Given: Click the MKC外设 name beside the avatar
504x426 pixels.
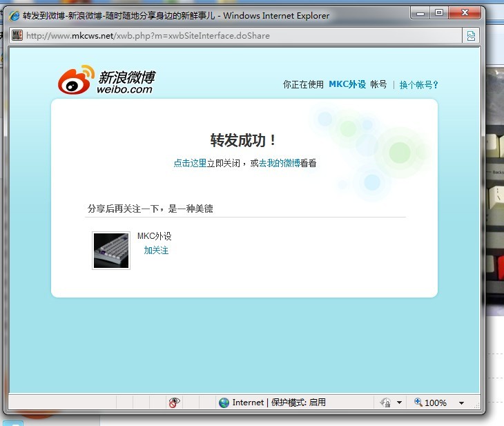Looking at the screenshot, I should coord(154,236).
